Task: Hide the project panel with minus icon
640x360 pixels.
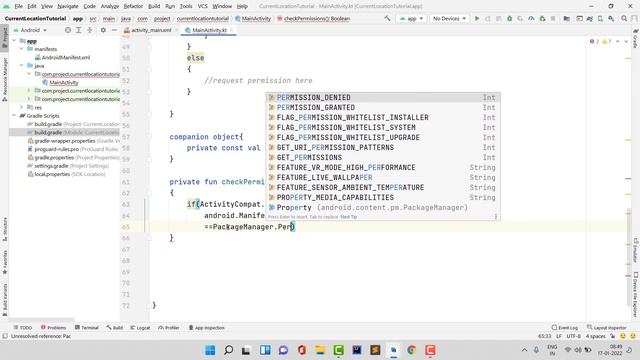Action: [x=114, y=30]
